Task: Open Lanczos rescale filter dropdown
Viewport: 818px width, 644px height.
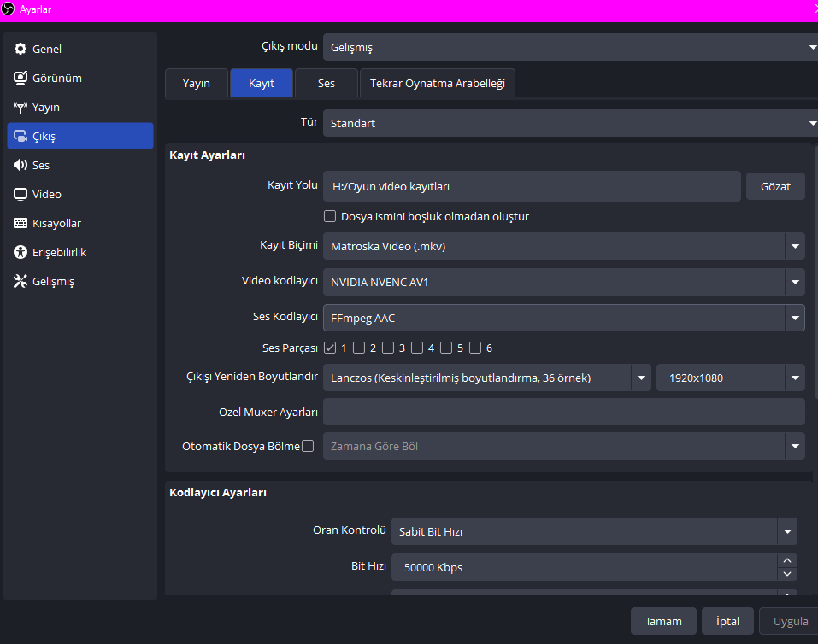Action: 487,378
